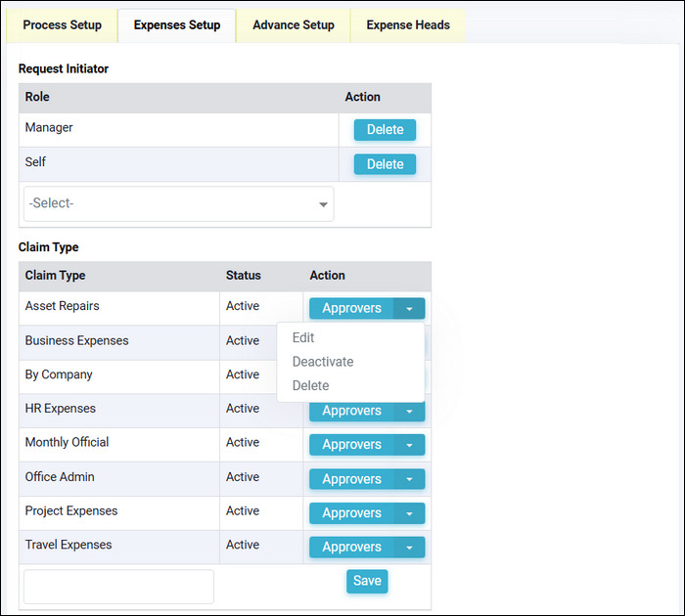Image resolution: width=685 pixels, height=616 pixels.
Task: Click Approvers for Asset Repairs
Action: click(x=351, y=309)
